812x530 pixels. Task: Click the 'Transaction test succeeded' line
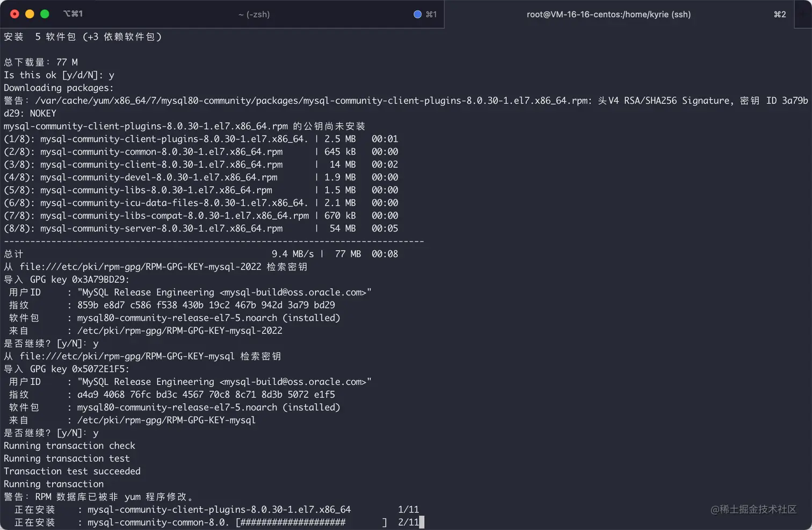point(73,471)
